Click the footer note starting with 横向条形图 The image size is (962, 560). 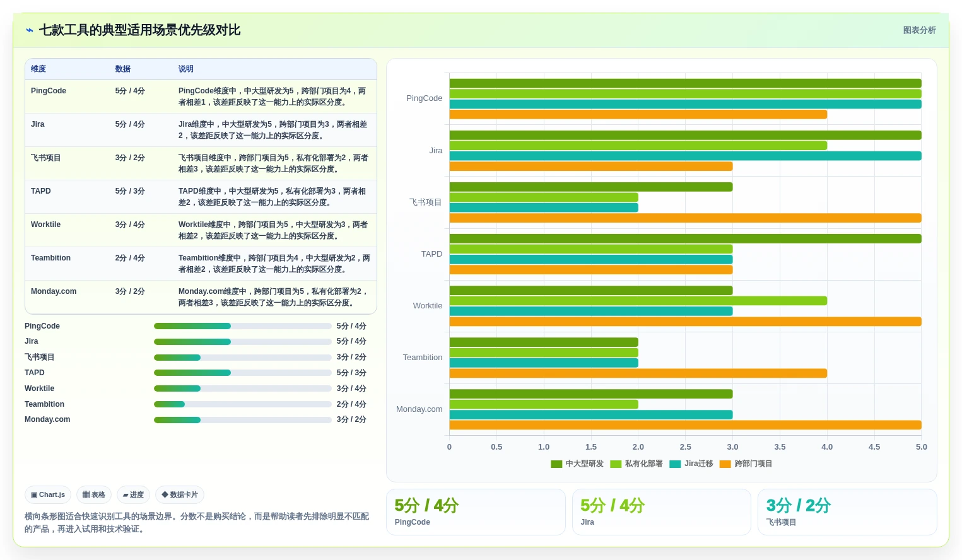click(x=197, y=523)
